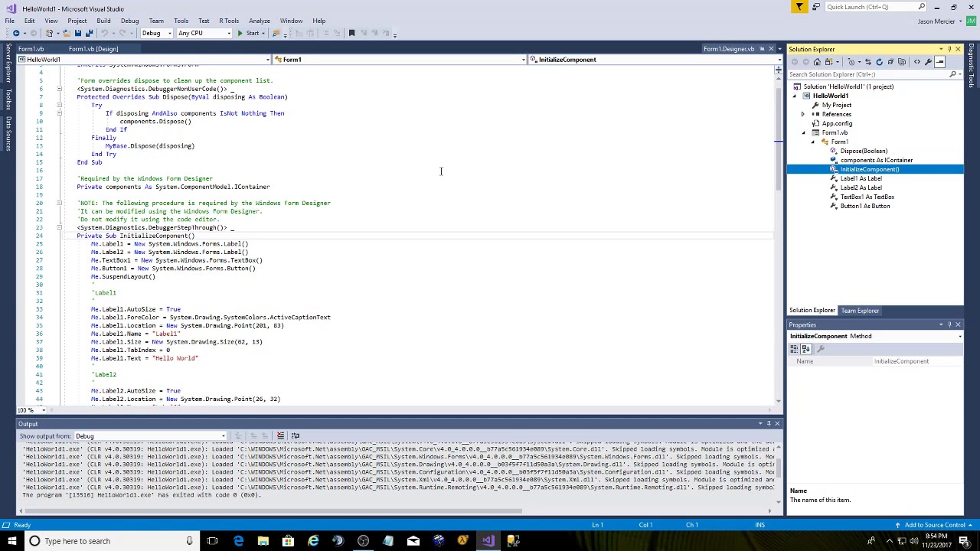This screenshot has width=980, height=551.
Task: Switch to Form1.Designer.vb tab
Action: [x=728, y=49]
